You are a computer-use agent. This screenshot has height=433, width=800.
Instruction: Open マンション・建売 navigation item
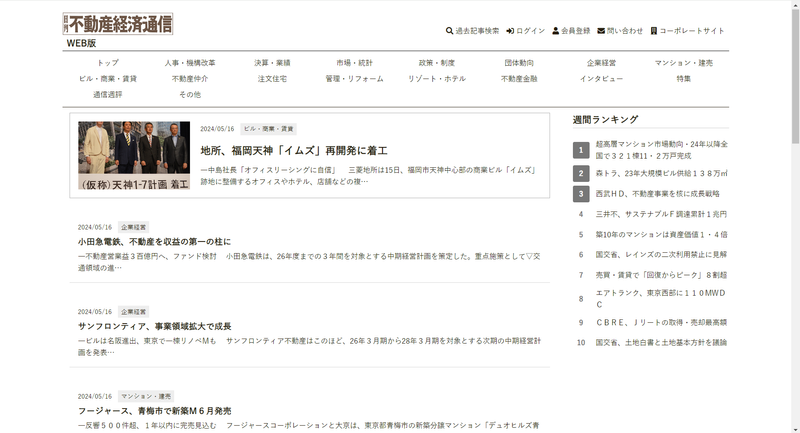(x=684, y=63)
